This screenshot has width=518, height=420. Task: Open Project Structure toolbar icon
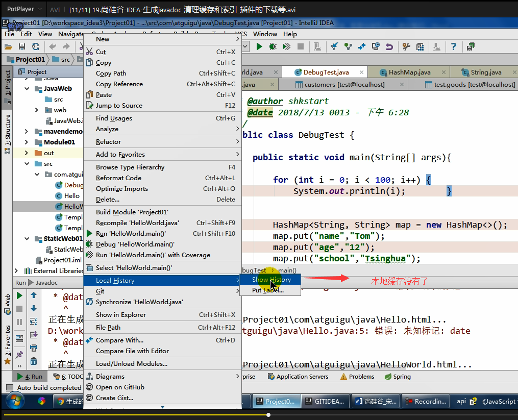point(420,46)
